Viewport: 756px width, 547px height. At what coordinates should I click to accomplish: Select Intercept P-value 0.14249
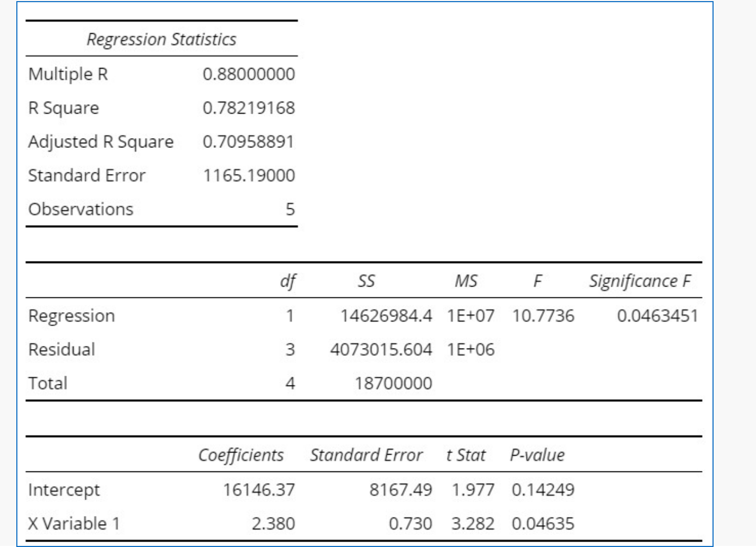click(543, 489)
